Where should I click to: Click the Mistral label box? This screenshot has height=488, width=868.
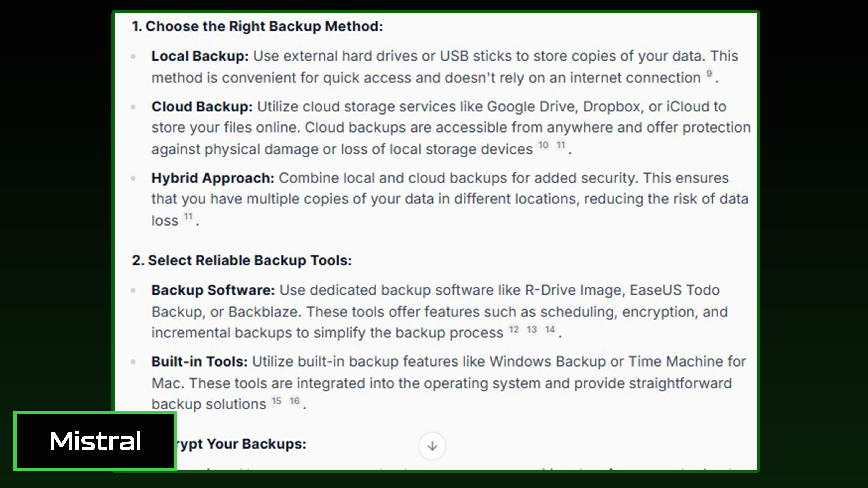pos(95,441)
